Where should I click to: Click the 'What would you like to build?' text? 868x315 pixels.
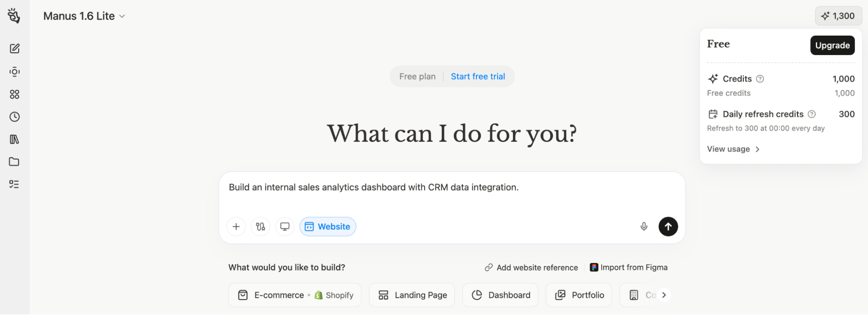pos(287,267)
